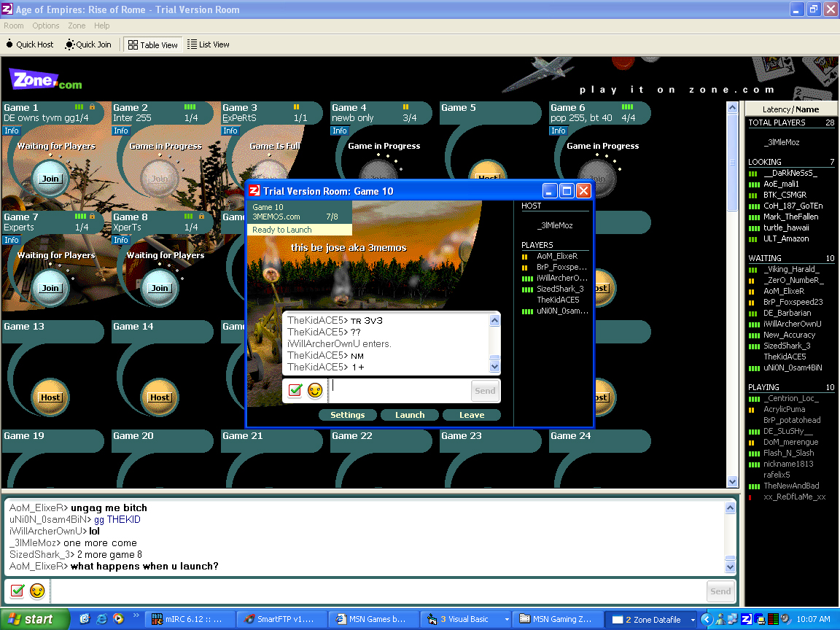Switch to Table View
840x630 pixels.
153,44
